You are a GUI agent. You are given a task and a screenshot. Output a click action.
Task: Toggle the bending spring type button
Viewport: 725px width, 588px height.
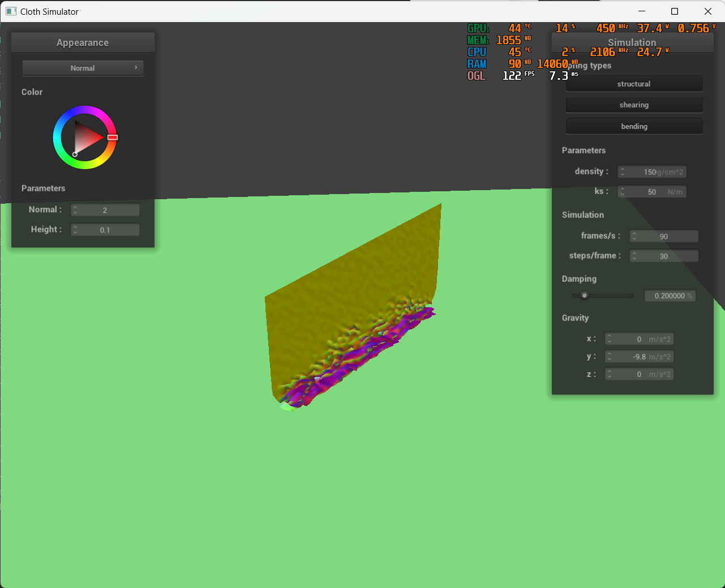pos(634,126)
